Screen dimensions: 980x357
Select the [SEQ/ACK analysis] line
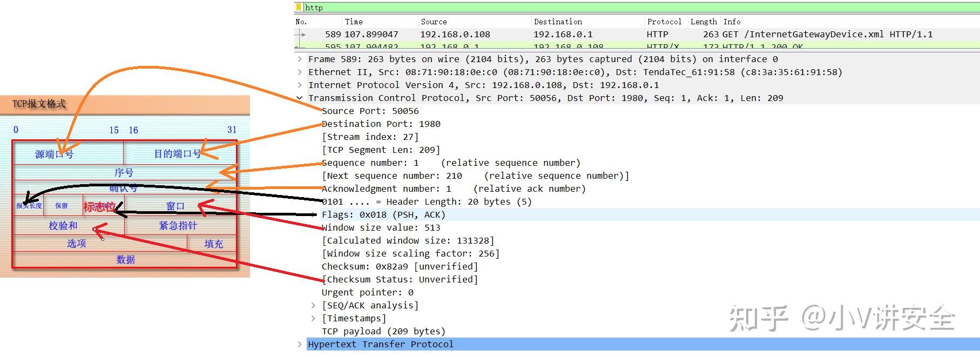point(370,305)
